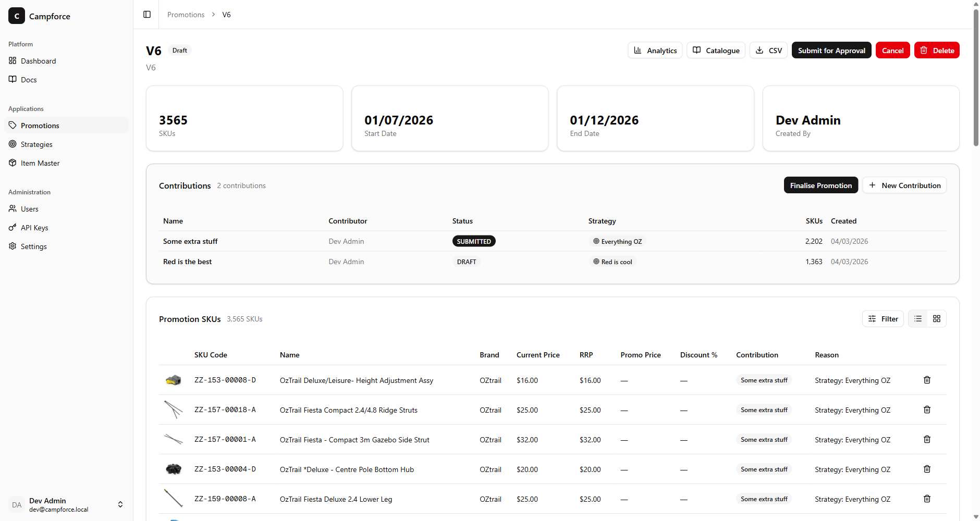This screenshot has height=521, width=980.
Task: Select Promotions in sidebar
Action: pyautogui.click(x=67, y=126)
